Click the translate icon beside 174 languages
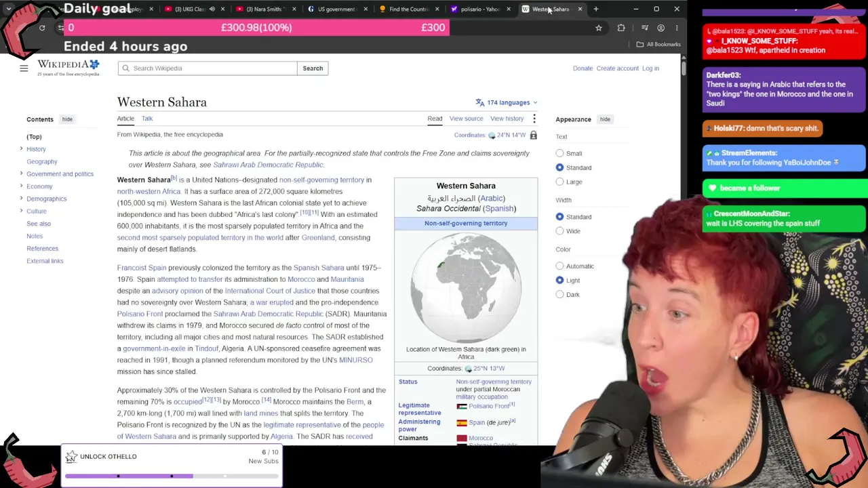Image resolution: width=868 pixels, height=488 pixels. click(x=480, y=102)
